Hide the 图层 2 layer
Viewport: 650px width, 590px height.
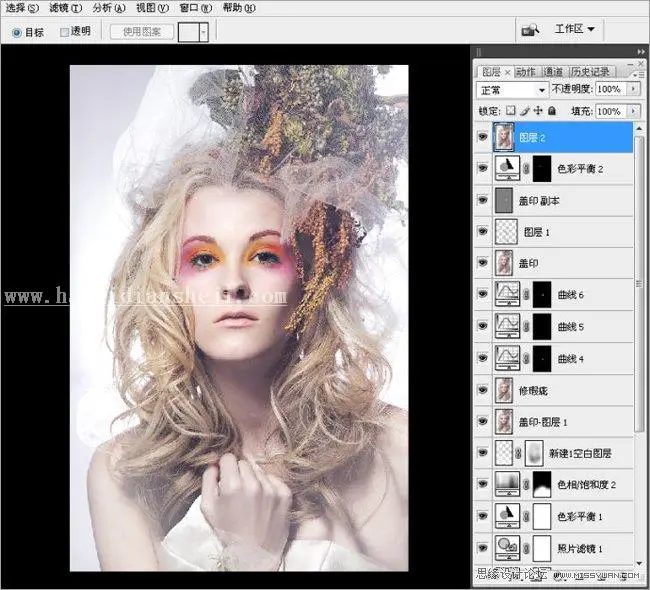483,136
